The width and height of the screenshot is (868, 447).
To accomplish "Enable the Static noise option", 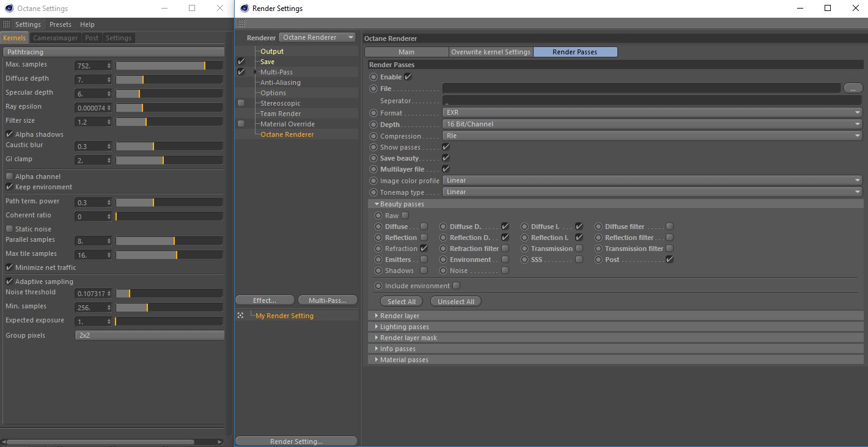I will (9, 229).
